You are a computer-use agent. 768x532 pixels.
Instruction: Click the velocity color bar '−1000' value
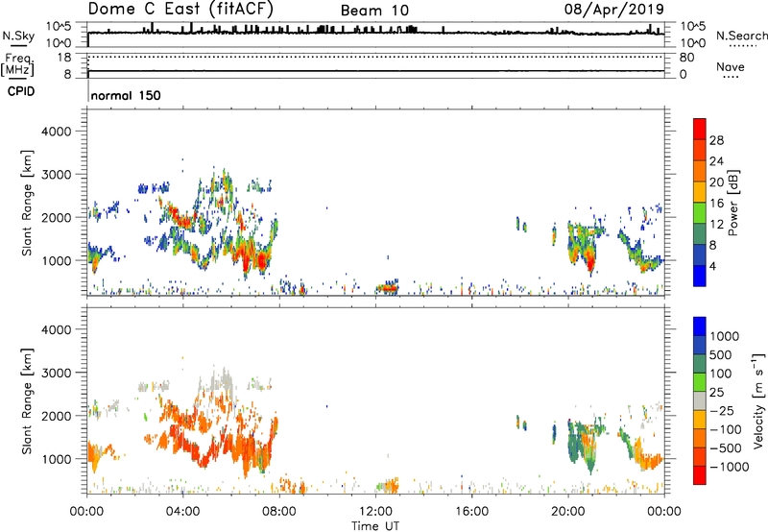coord(729,467)
